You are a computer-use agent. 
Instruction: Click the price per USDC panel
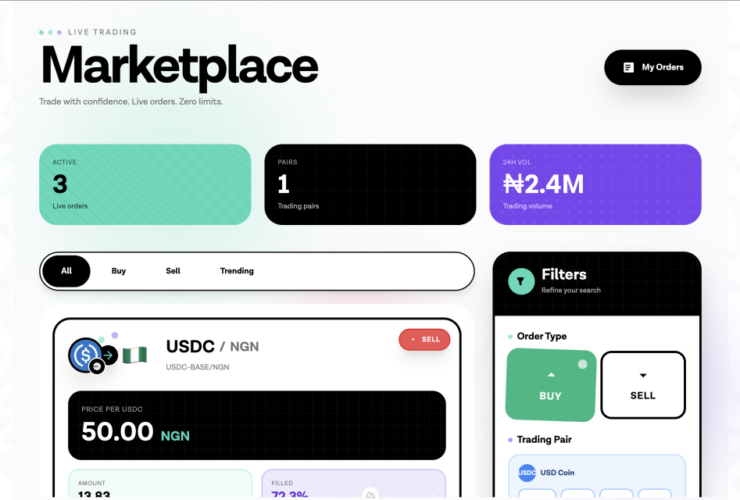coord(257,425)
